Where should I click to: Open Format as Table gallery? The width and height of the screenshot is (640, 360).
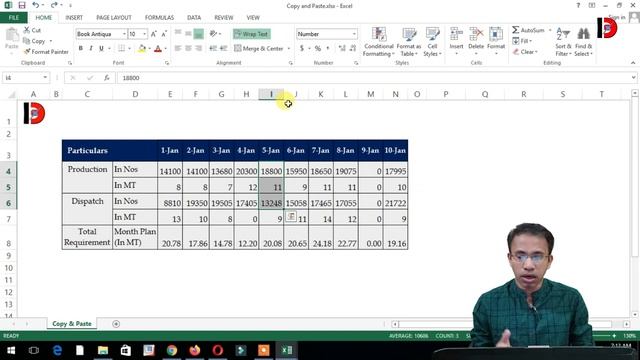click(x=409, y=42)
